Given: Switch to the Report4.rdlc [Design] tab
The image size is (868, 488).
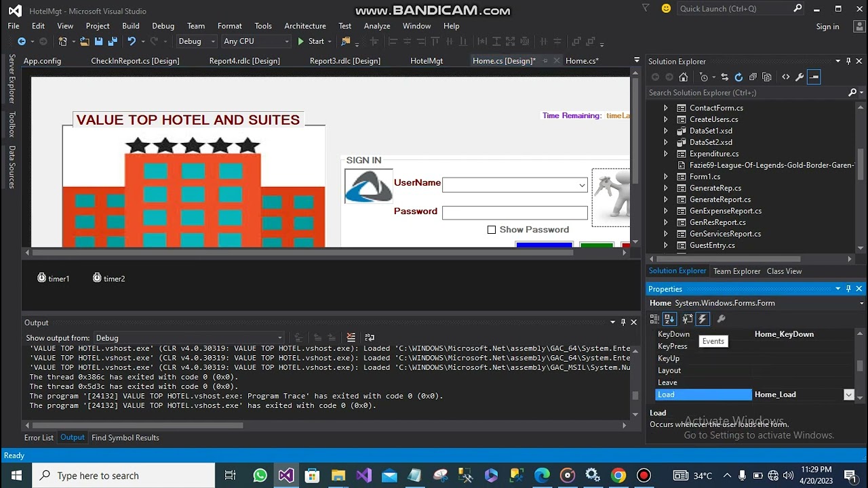Looking at the screenshot, I should tap(244, 61).
